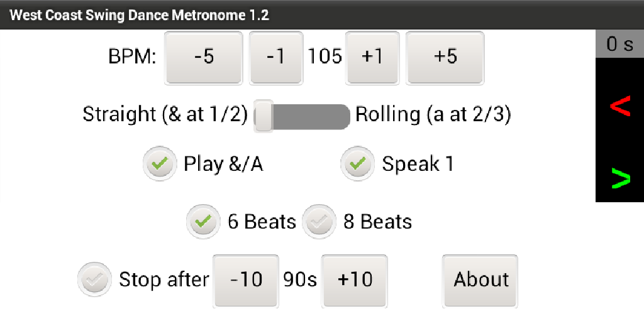Add 10 seconds with +10 button

(x=355, y=279)
